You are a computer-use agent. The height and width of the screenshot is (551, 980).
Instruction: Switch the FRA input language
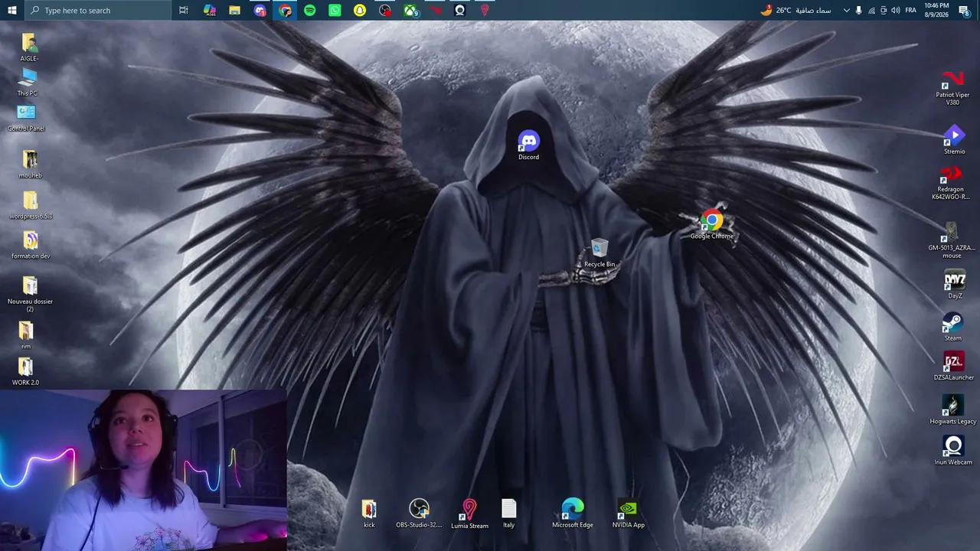point(910,10)
